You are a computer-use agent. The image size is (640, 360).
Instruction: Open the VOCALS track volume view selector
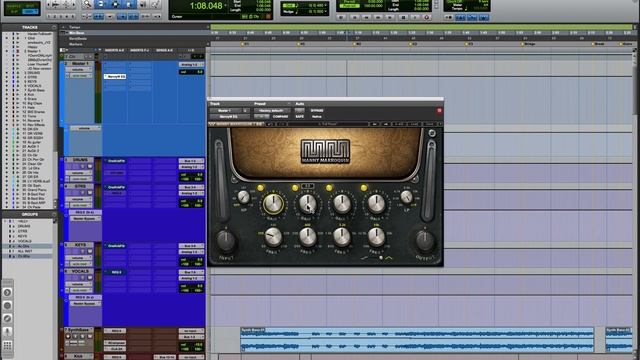coord(80,284)
